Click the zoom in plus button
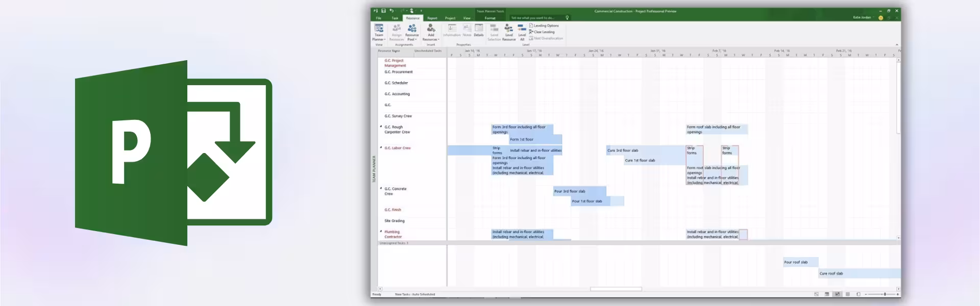 898,294
